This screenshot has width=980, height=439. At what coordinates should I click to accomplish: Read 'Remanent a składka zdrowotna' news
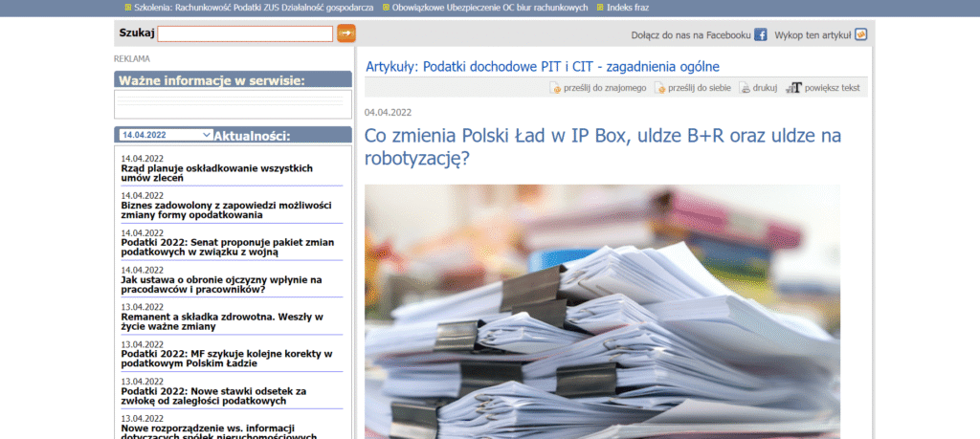221,321
